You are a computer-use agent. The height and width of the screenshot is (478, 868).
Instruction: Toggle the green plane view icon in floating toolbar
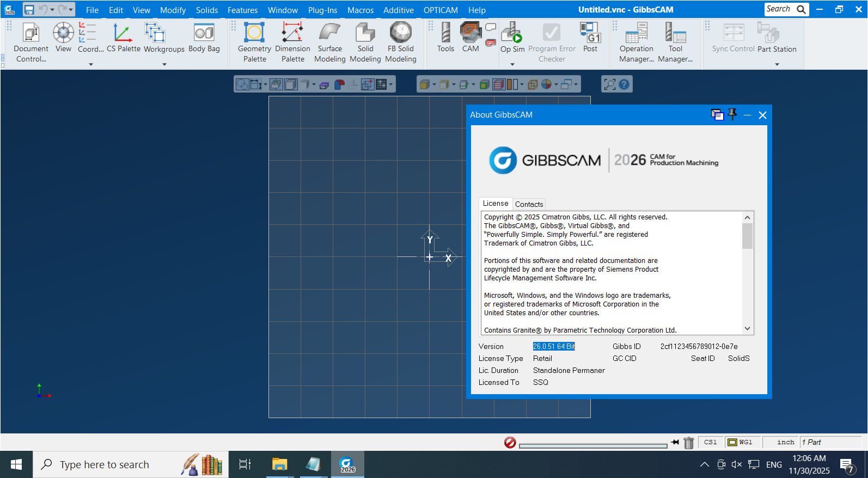click(276, 84)
